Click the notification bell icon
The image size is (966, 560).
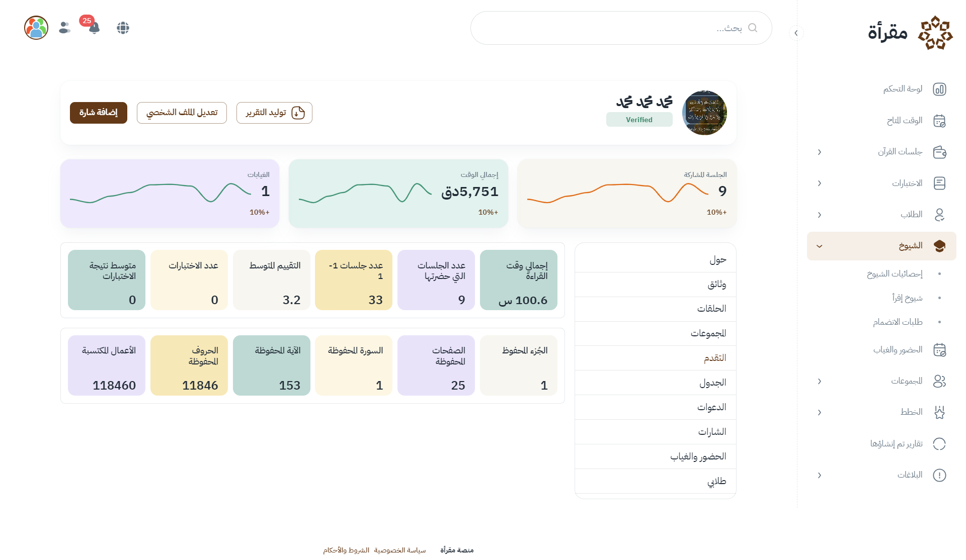click(x=94, y=28)
